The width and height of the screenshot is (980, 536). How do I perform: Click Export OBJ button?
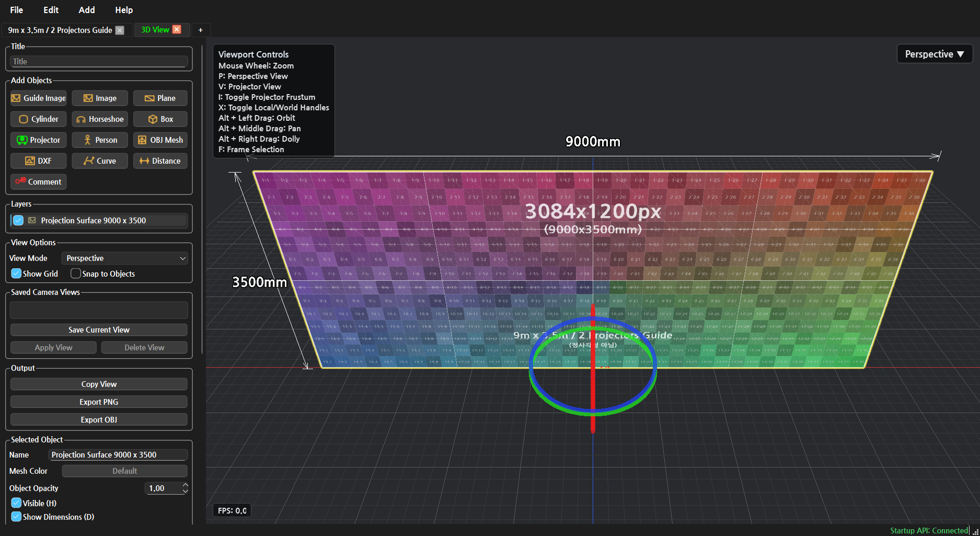tap(99, 420)
